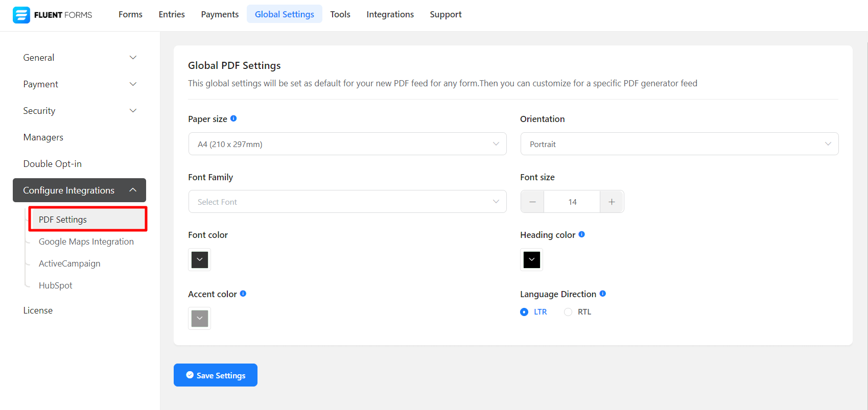Open the Entries menu

coord(172,14)
